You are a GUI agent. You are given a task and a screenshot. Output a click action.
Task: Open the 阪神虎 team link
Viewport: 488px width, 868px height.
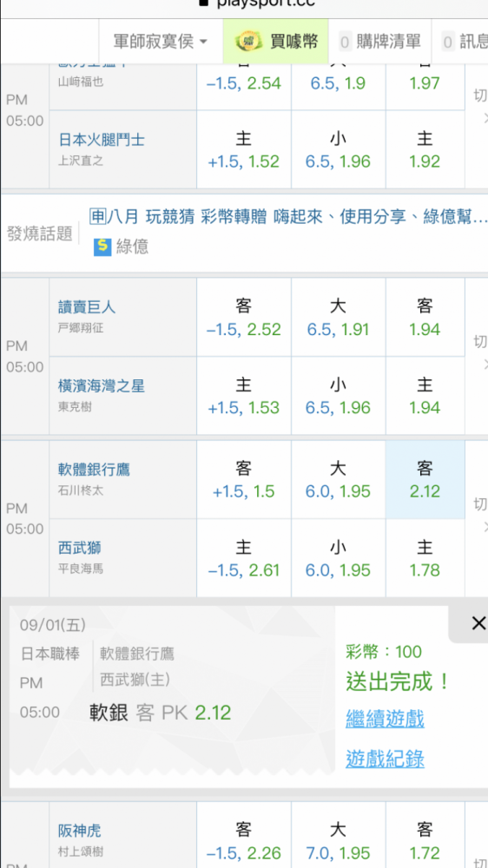tap(80, 831)
